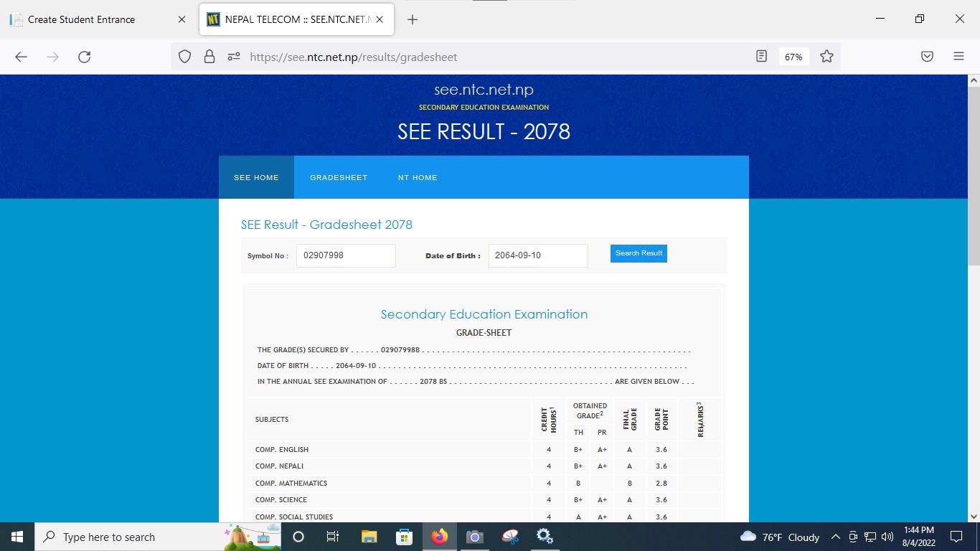Click the NT HOME navigation link
980x551 pixels.
[x=418, y=177]
